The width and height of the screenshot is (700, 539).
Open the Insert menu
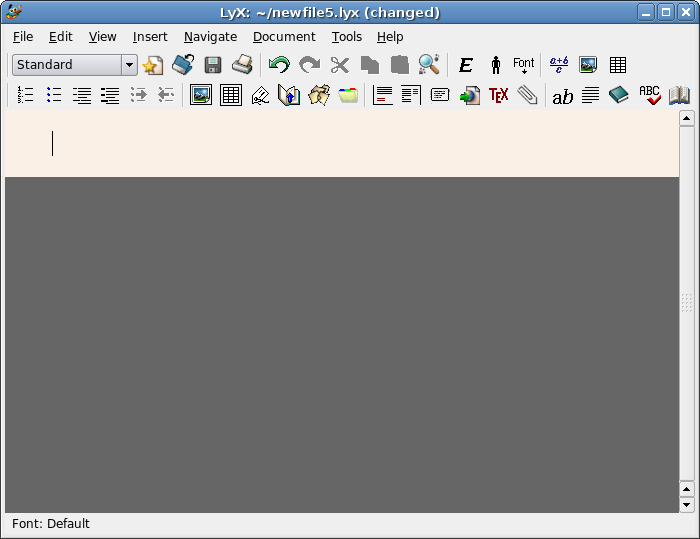tap(150, 37)
